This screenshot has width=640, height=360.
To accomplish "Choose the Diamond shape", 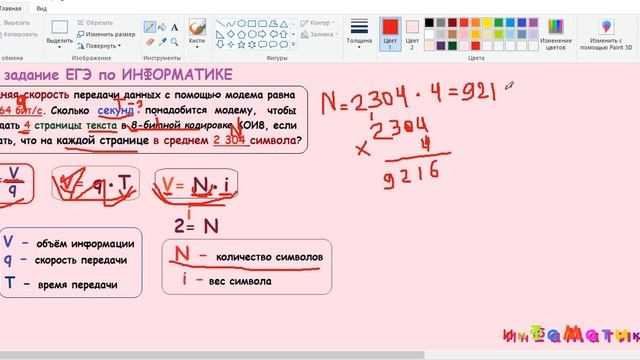I will [x=231, y=34].
